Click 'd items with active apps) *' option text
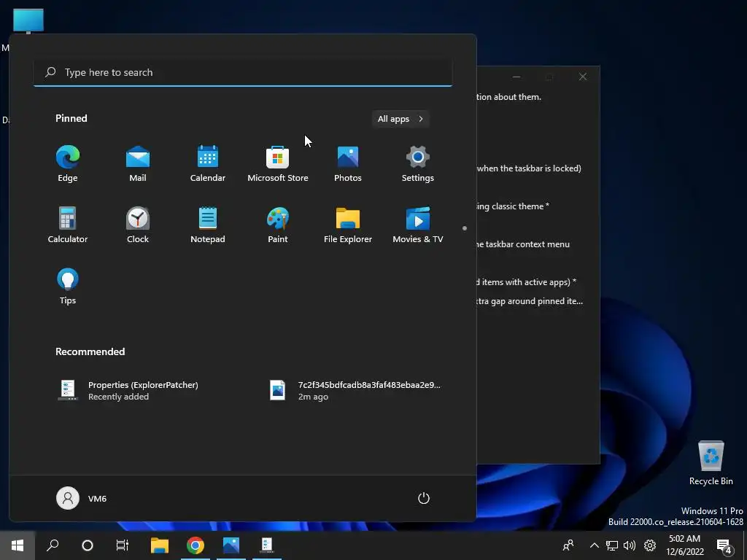The height and width of the screenshot is (560, 747). 527,282
